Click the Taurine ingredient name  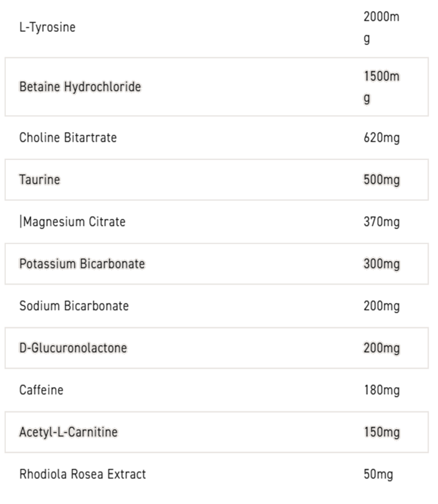(x=40, y=180)
